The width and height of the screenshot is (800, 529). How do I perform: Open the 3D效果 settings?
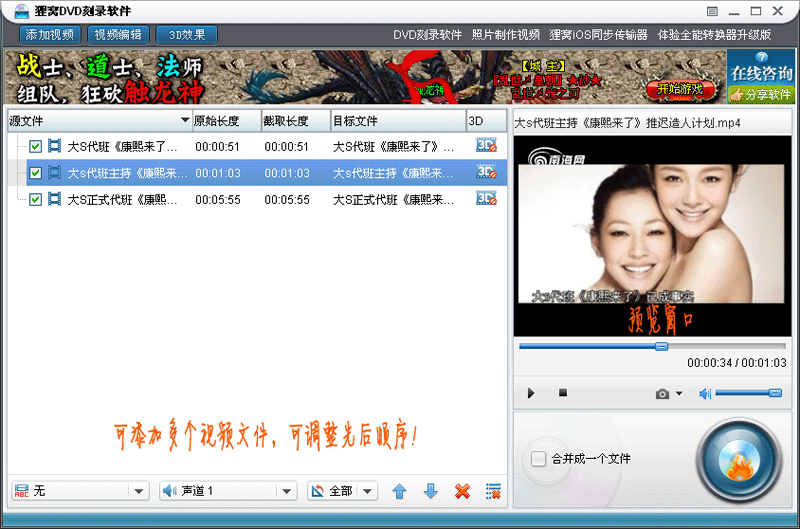click(x=187, y=35)
